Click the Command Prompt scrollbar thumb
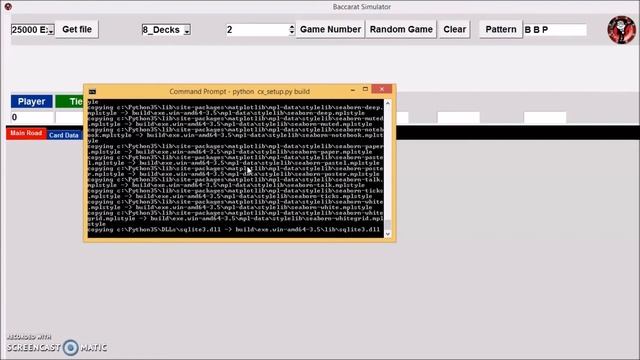 click(x=388, y=224)
